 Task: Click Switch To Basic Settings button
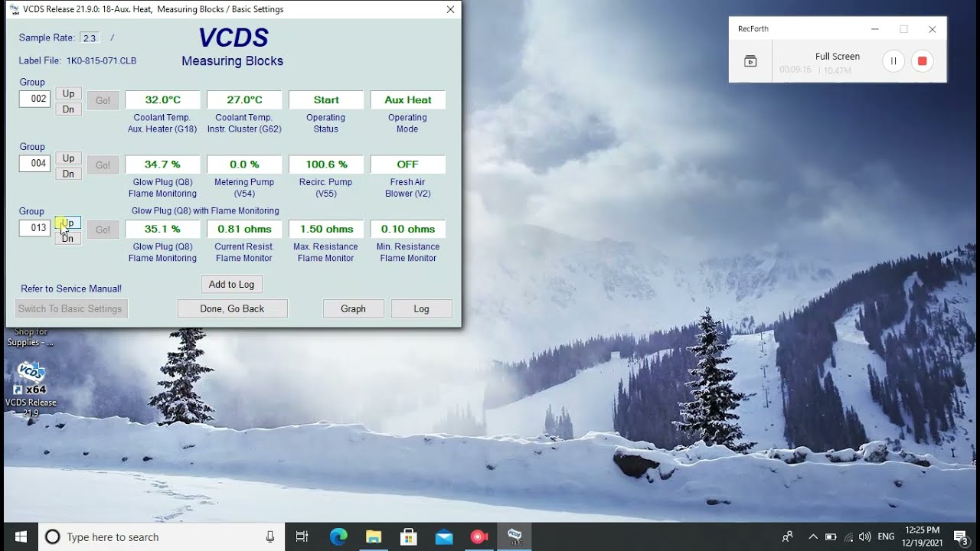(x=70, y=308)
